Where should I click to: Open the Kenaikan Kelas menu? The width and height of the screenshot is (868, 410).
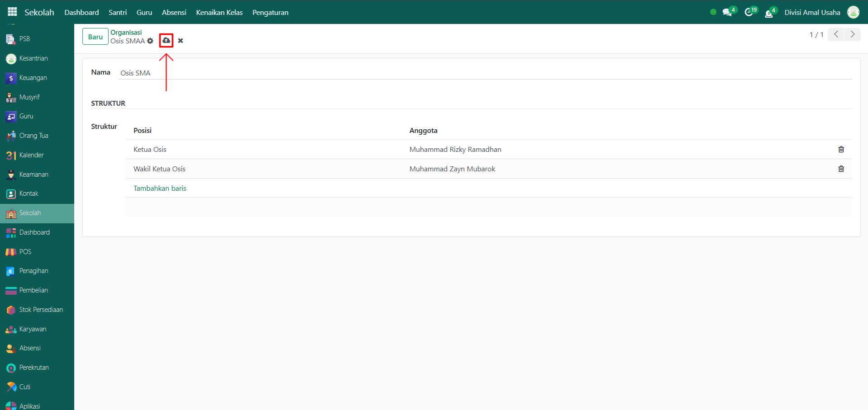(219, 12)
